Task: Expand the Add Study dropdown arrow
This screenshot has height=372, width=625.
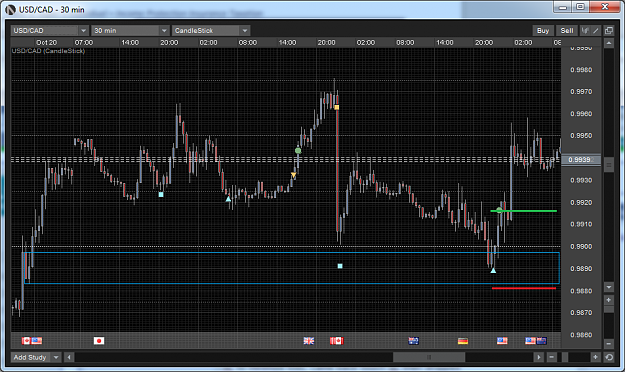Action: pos(56,357)
